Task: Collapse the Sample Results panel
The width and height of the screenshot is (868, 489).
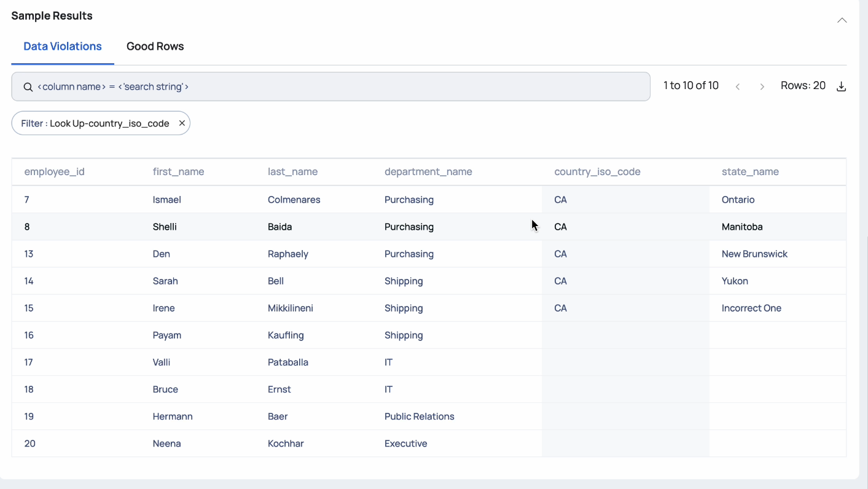Action: pos(842,20)
